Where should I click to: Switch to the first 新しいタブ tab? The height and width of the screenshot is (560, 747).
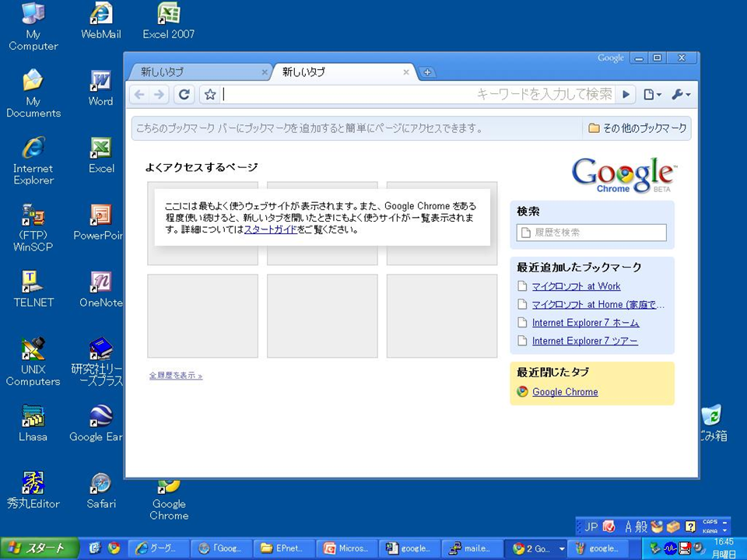pyautogui.click(x=200, y=72)
